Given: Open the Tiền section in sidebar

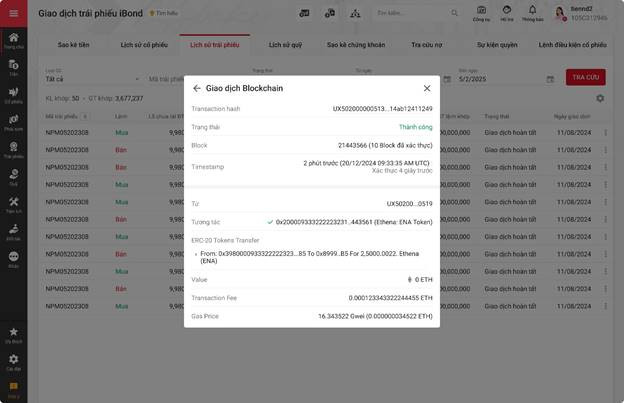Looking at the screenshot, I should pyautogui.click(x=14, y=68).
